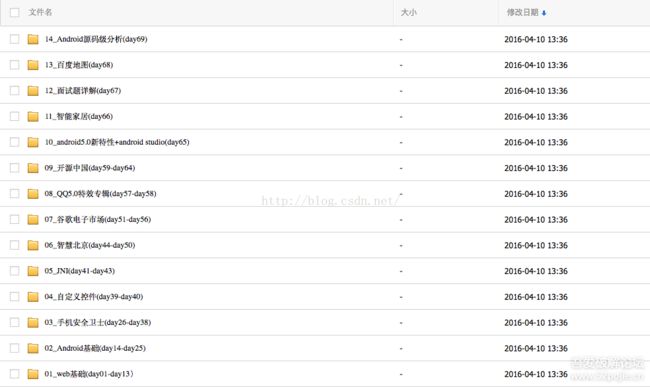The width and height of the screenshot is (650, 387).
Task: Open 08_QQ5.0特效专辑(day57-day58) folder name
Action: (x=100, y=194)
